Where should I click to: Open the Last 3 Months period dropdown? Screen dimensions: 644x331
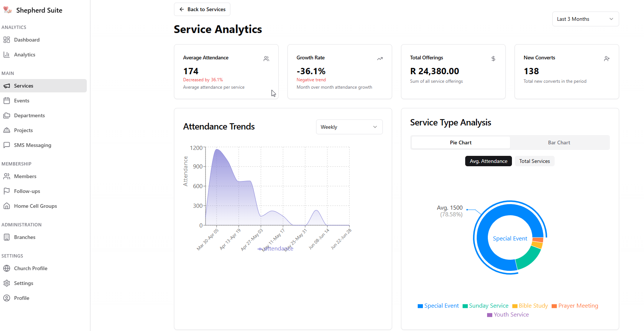click(585, 19)
